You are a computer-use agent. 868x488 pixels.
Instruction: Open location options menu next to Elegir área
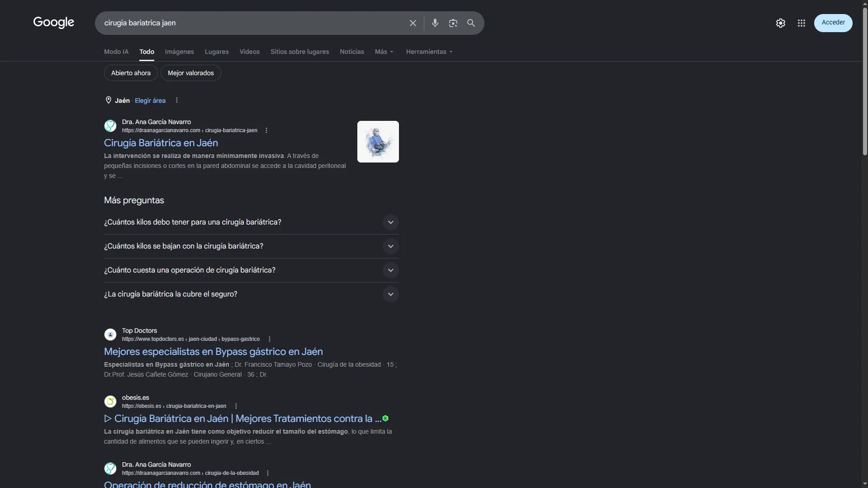[x=177, y=100]
